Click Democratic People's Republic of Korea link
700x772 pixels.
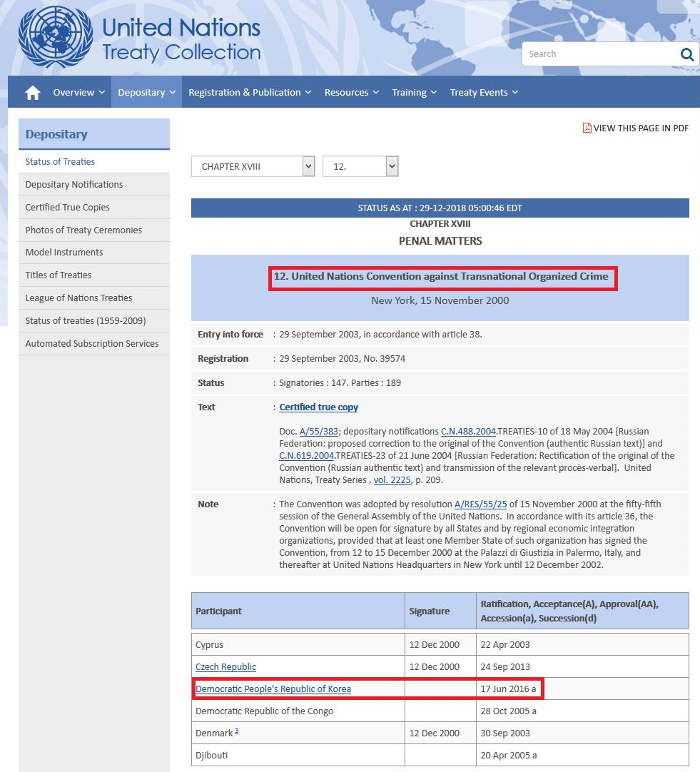(273, 689)
